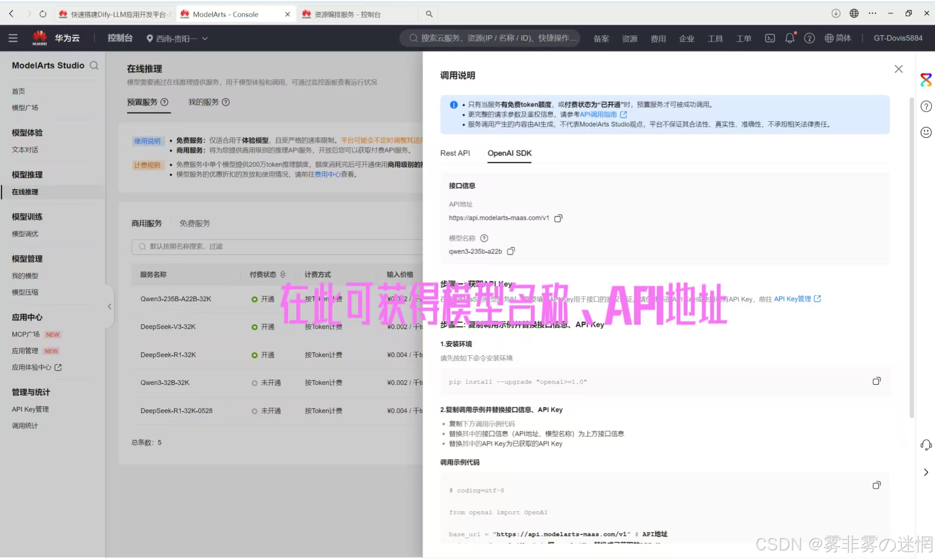
Task: Open the colorful assistant icon on right rail
Action: [926, 80]
